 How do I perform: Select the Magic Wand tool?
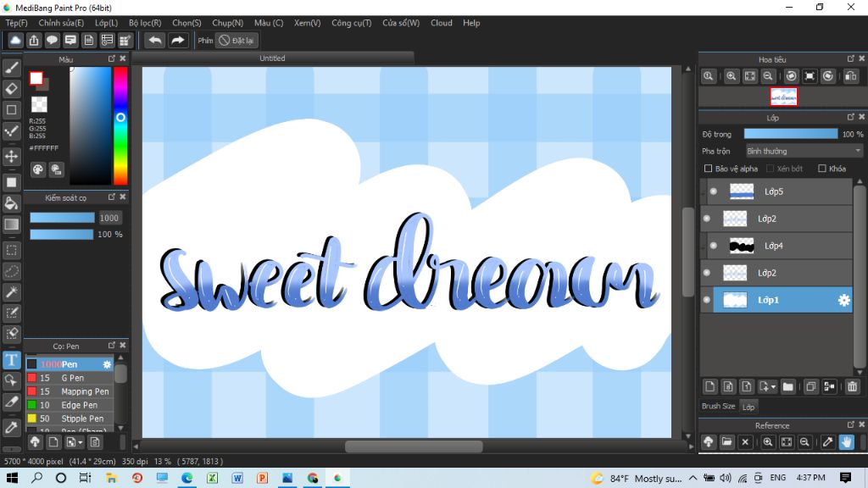click(x=12, y=292)
